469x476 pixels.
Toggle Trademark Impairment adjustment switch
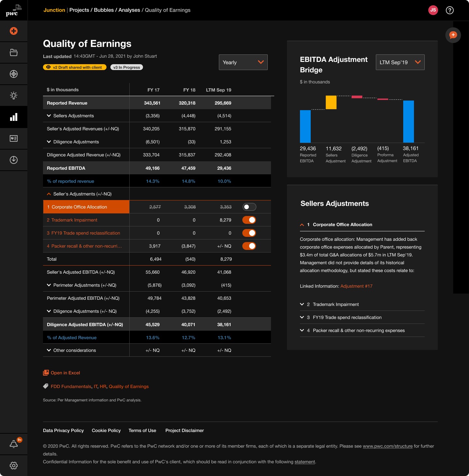[x=249, y=220]
